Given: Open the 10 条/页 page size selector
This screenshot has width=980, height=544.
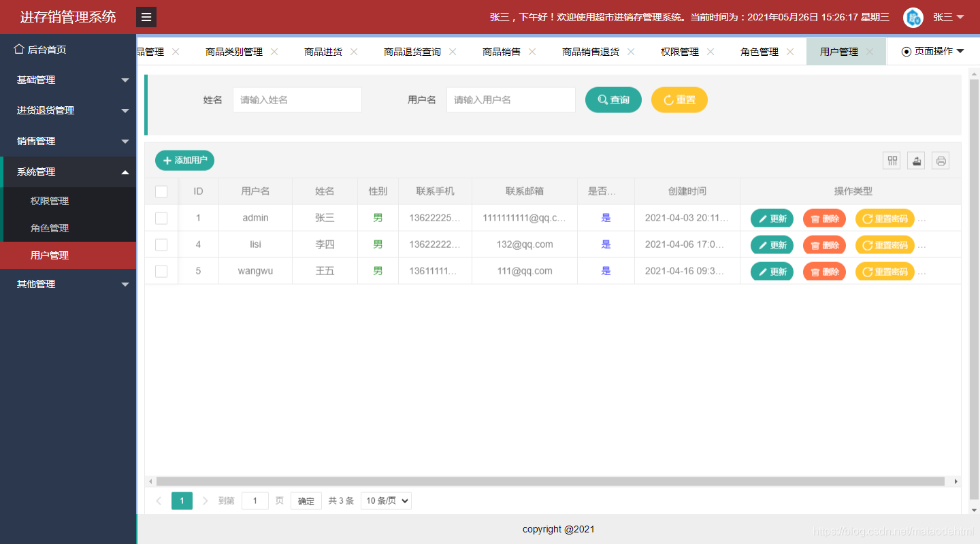Looking at the screenshot, I should pos(386,501).
